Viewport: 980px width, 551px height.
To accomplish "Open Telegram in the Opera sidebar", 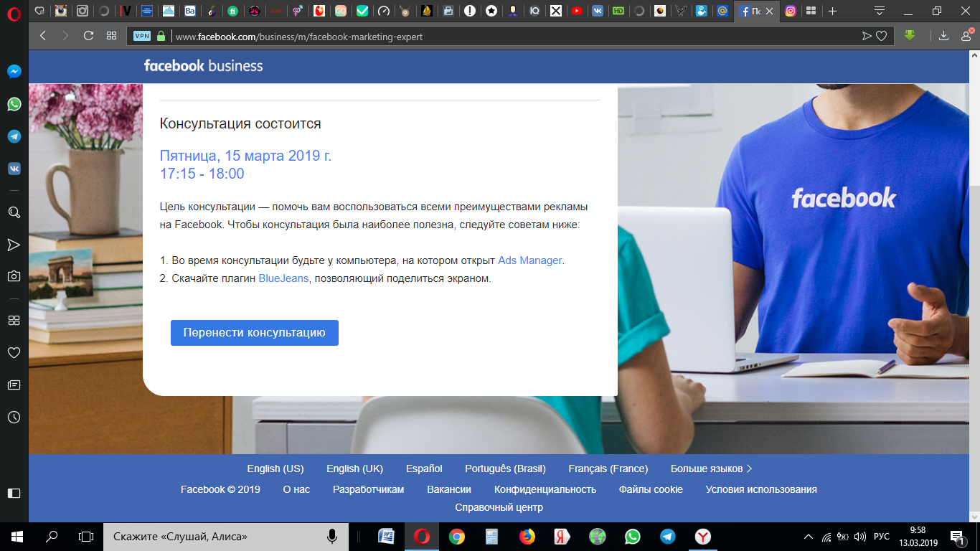I will click(14, 136).
